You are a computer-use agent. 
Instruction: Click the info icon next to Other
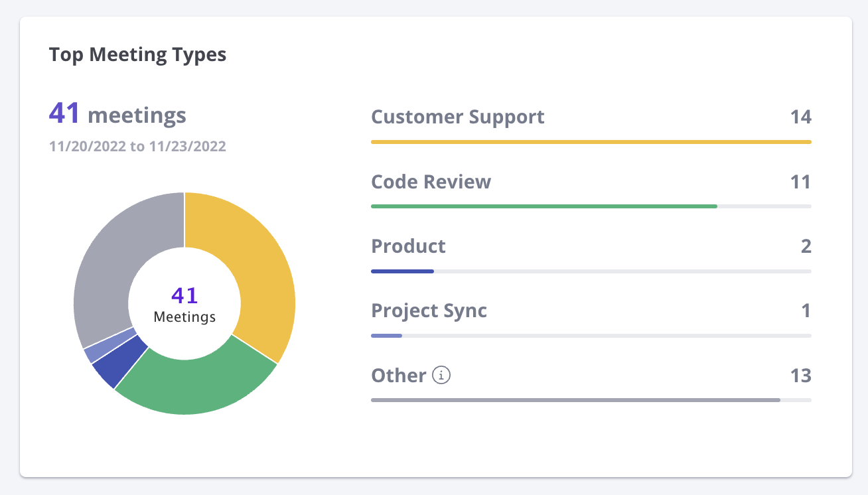pos(441,376)
